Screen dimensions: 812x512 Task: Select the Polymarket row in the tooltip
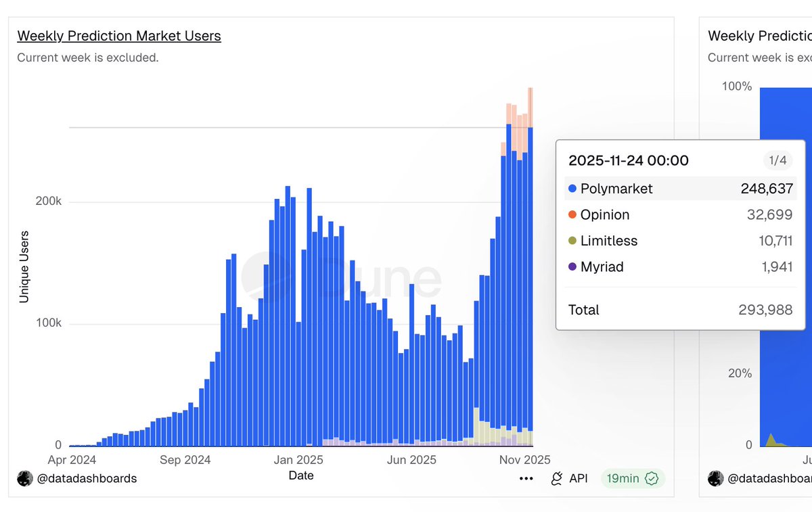(681, 189)
